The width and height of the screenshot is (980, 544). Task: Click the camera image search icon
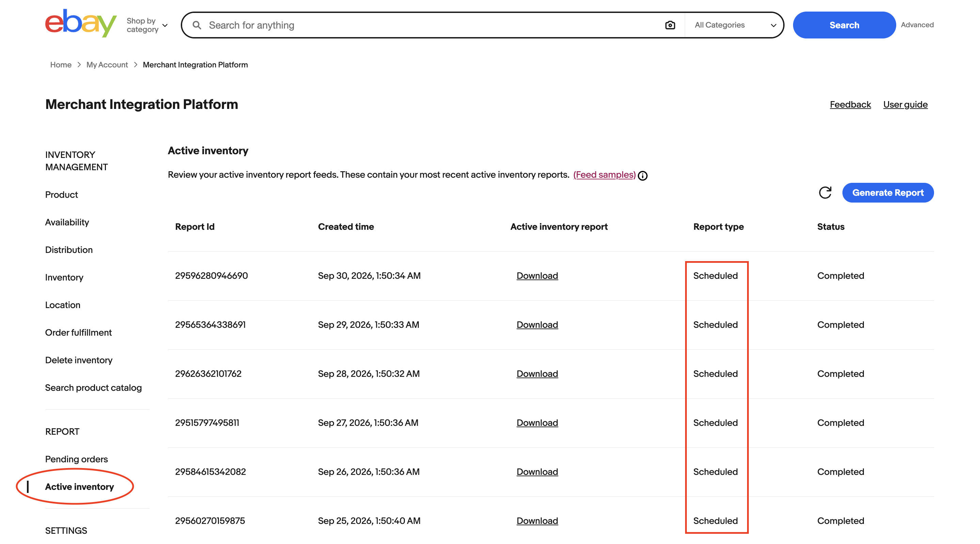pos(670,25)
